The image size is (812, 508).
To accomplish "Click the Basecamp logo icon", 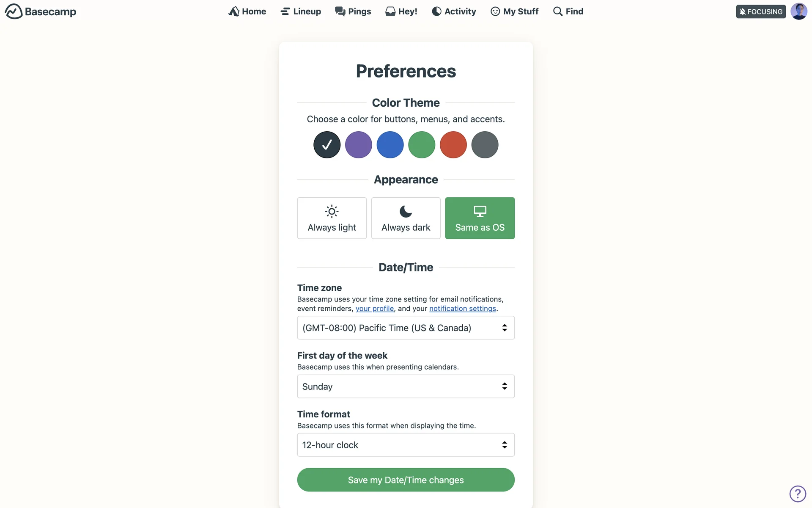I will point(14,11).
